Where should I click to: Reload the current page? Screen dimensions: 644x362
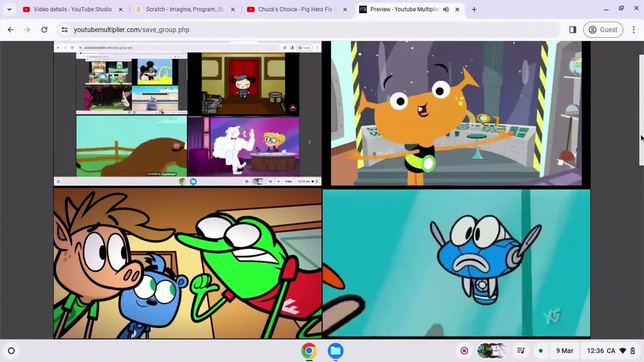(x=44, y=30)
